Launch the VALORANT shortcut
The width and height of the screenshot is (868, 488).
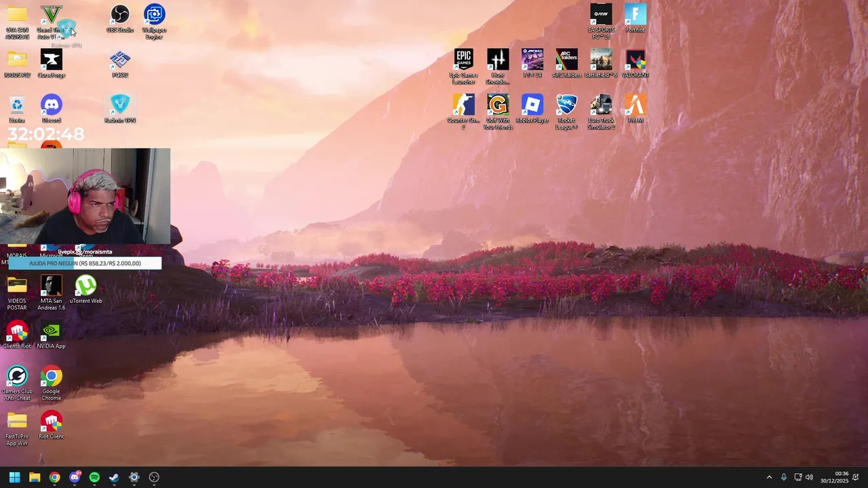(x=635, y=64)
